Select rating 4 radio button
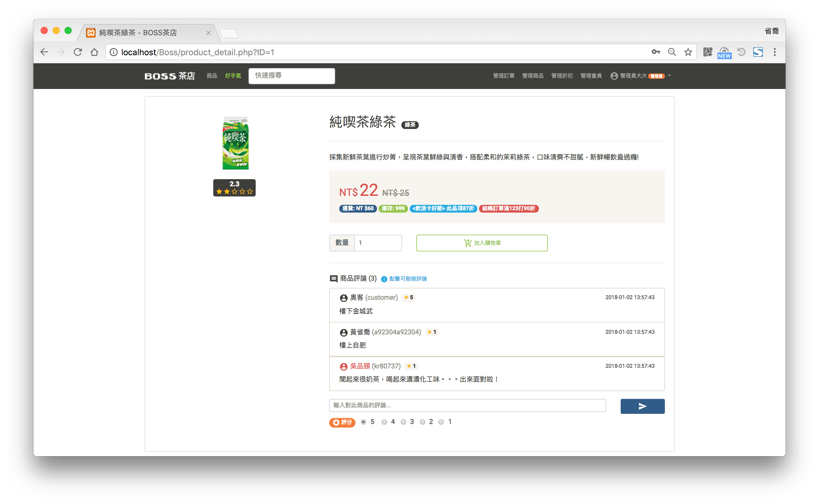Screen dimensions: 819x504 384,422
